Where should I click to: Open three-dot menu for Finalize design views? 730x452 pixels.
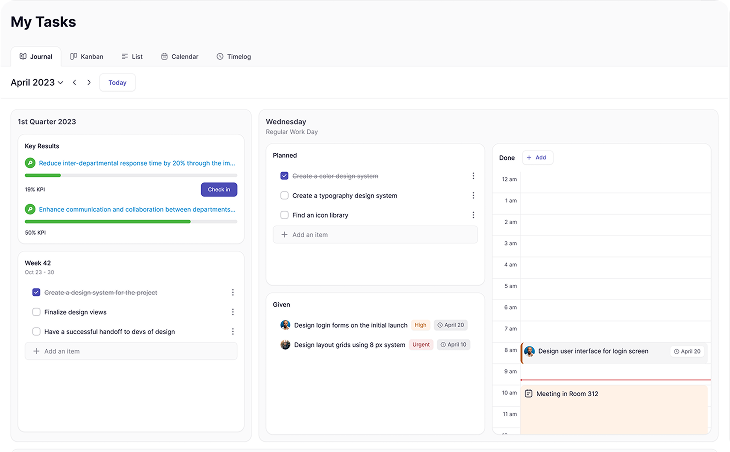(x=233, y=312)
